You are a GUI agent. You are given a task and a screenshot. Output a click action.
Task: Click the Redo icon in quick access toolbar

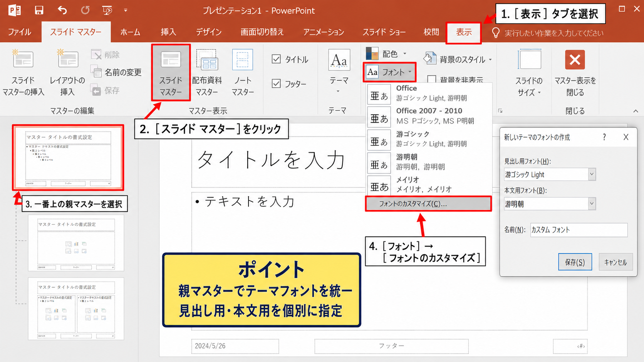[x=85, y=10]
